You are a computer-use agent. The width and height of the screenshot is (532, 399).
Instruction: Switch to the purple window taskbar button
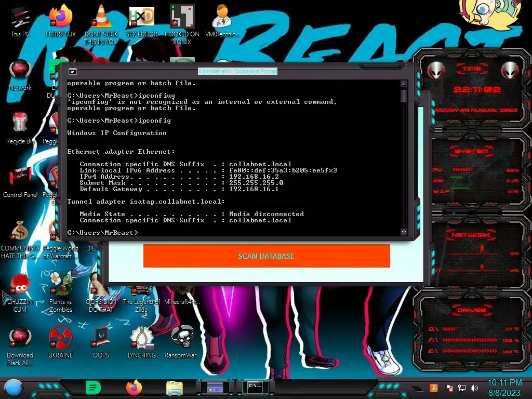pyautogui.click(x=215, y=388)
